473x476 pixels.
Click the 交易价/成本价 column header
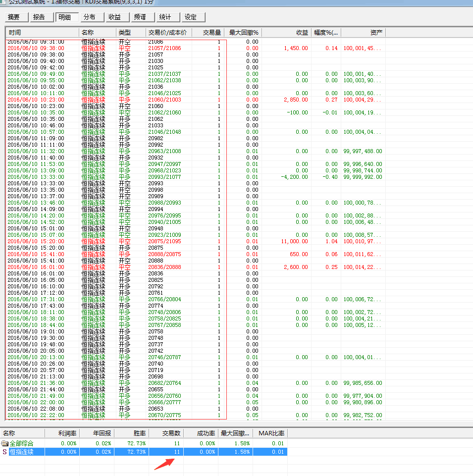pos(167,33)
